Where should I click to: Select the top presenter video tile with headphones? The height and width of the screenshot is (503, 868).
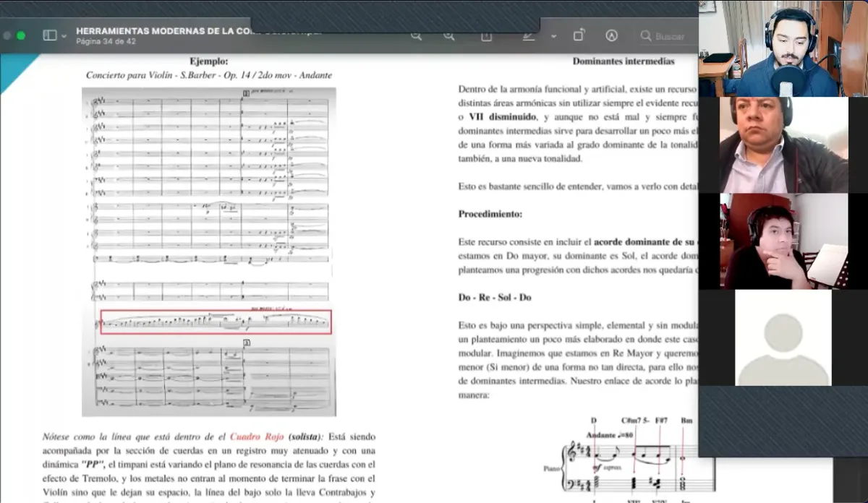point(783,48)
